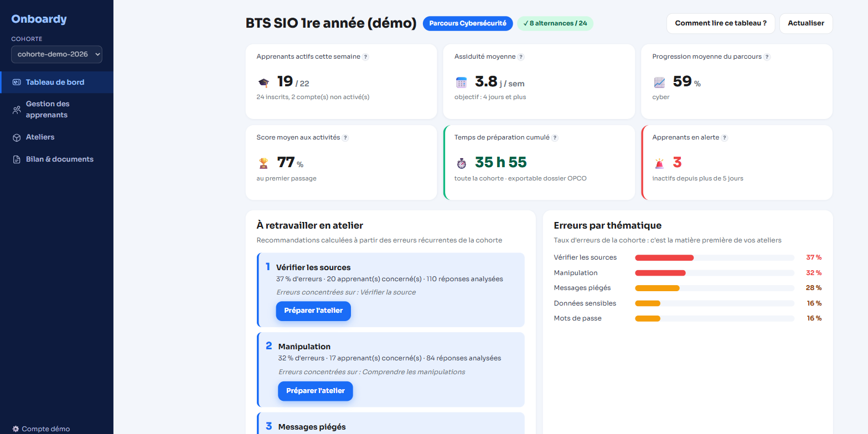Click the Vérifier les sources error bar

715,257
